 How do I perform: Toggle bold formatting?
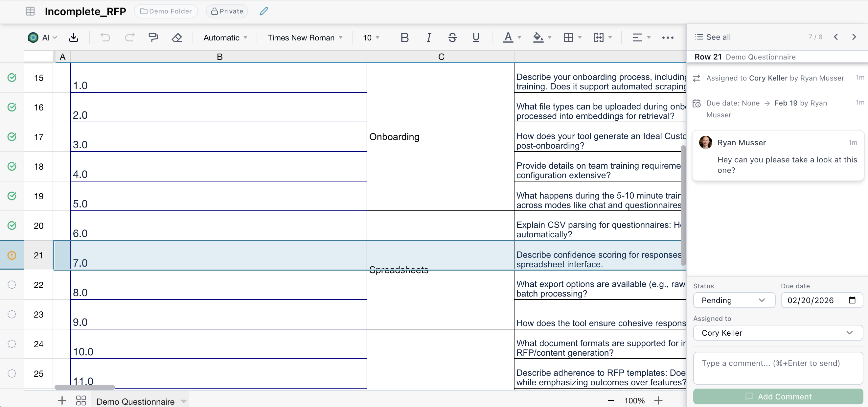[405, 37]
